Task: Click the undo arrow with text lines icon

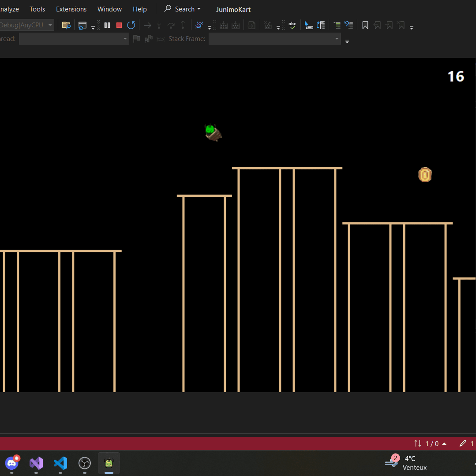Action: (x=349, y=25)
